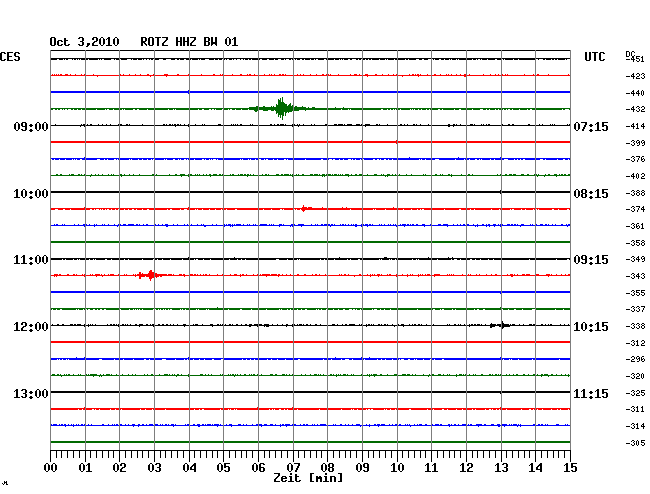Click the 04 minute axis tick label

pos(189,468)
